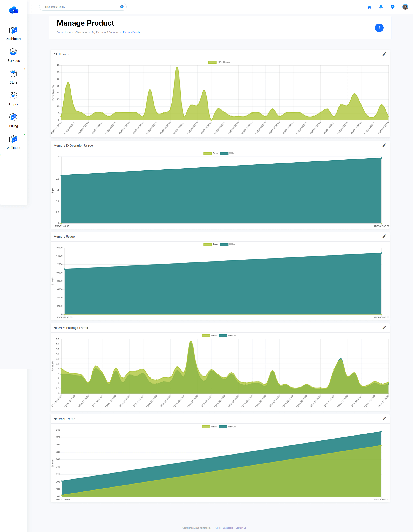
Task: Open the blue three-dot options menu
Action: tap(379, 28)
